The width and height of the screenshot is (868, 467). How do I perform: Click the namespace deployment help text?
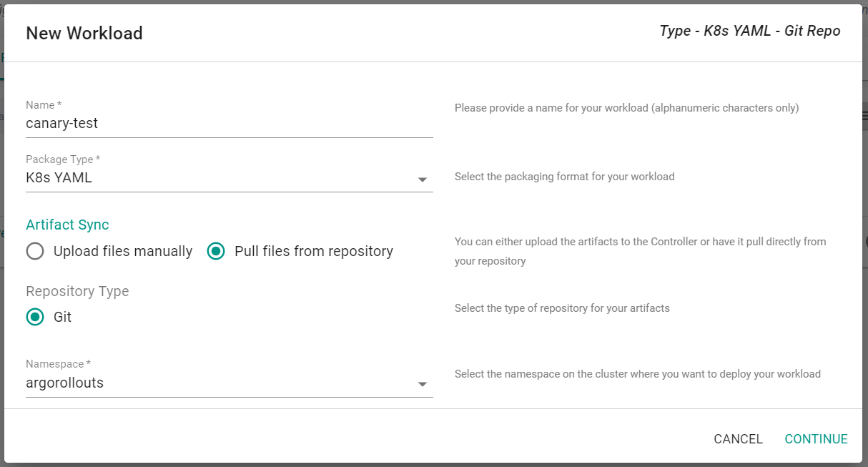pyautogui.click(x=637, y=374)
